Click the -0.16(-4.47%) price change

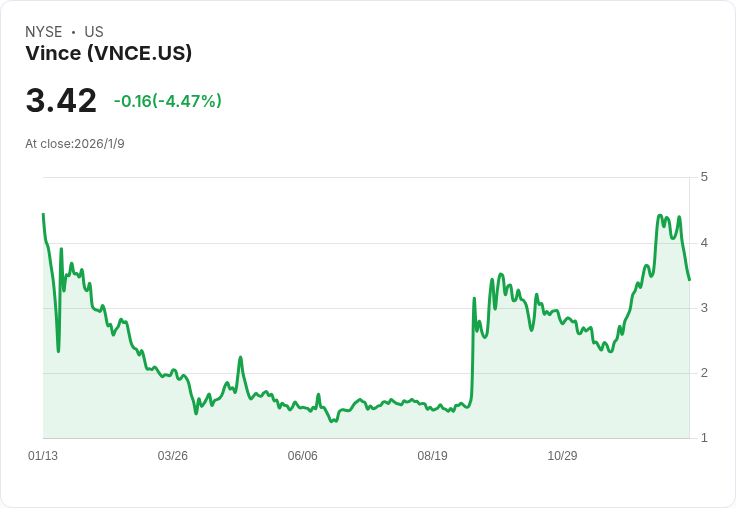click(168, 101)
